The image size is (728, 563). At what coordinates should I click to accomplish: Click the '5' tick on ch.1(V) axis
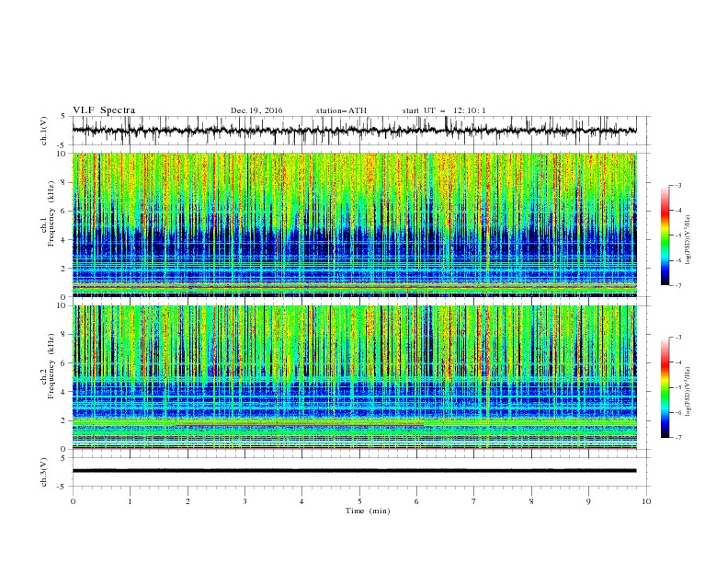pos(63,117)
